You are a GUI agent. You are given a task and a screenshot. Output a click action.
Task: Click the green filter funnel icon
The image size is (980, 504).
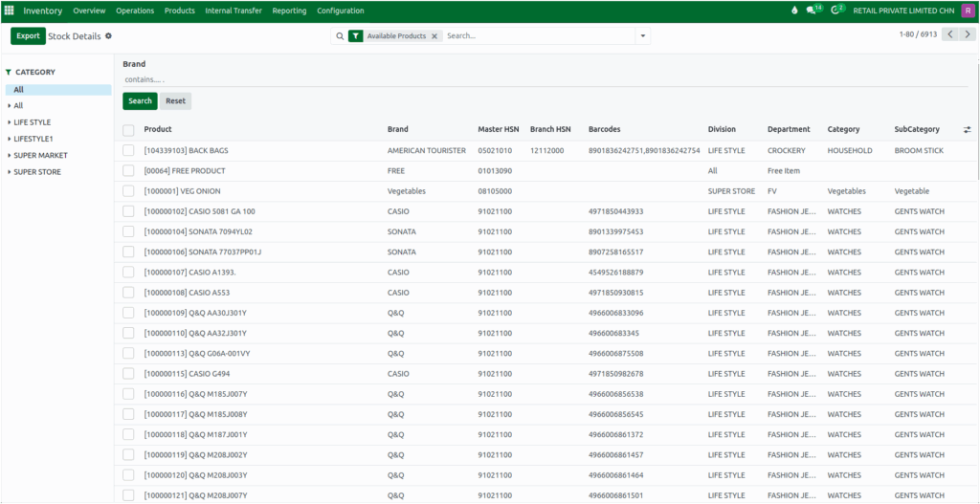pos(355,36)
